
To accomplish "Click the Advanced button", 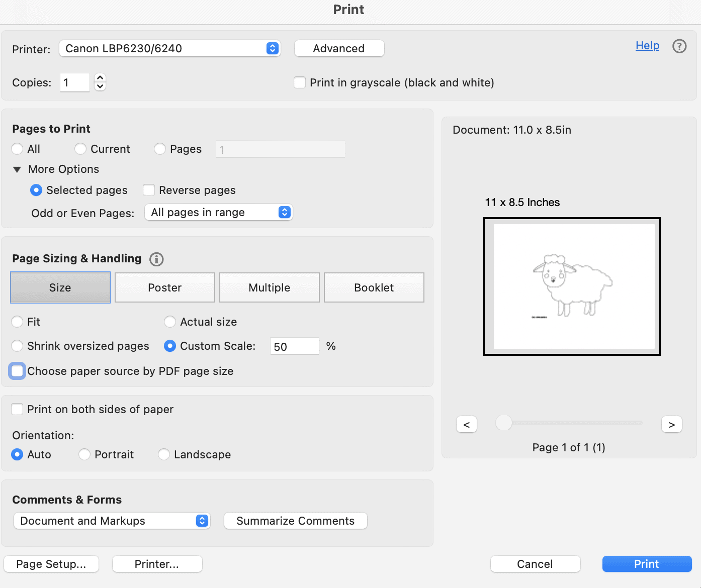I will [339, 49].
